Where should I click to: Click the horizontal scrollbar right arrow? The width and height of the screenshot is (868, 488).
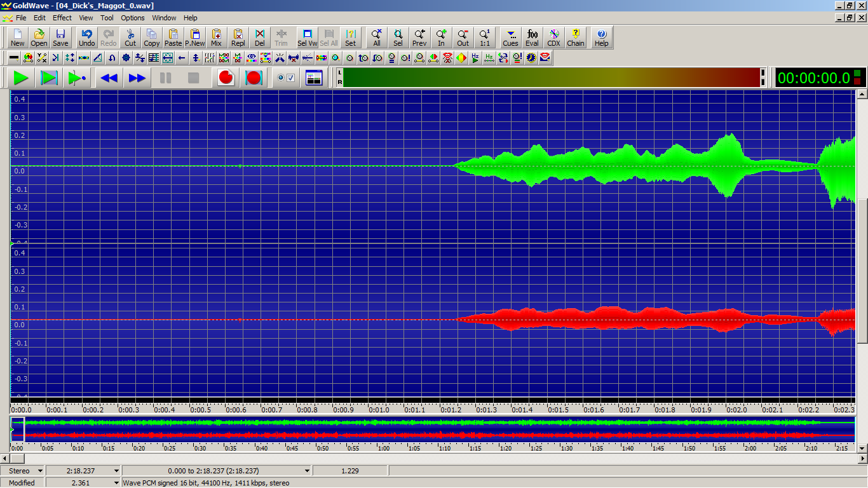click(862, 458)
